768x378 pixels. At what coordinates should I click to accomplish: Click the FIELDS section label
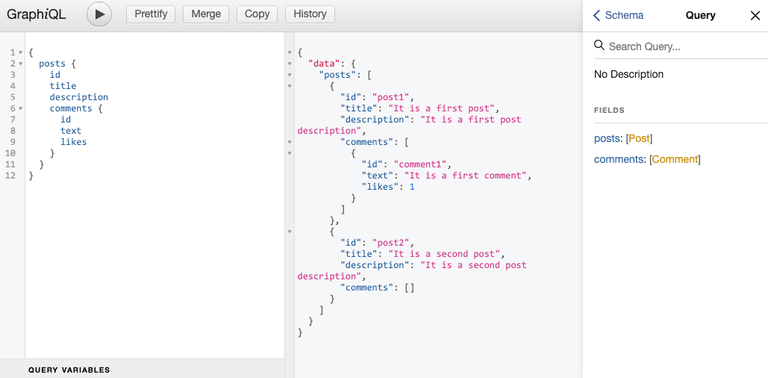(609, 111)
